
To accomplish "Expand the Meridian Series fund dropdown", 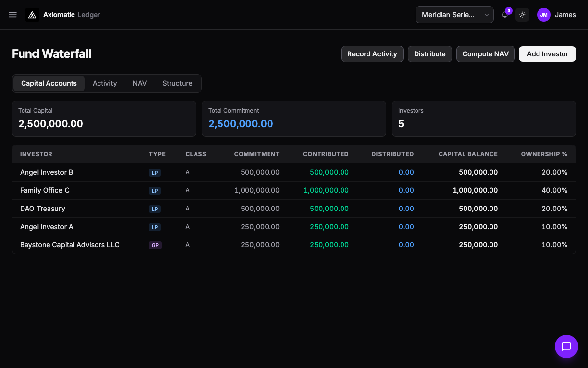I will [x=455, y=15].
